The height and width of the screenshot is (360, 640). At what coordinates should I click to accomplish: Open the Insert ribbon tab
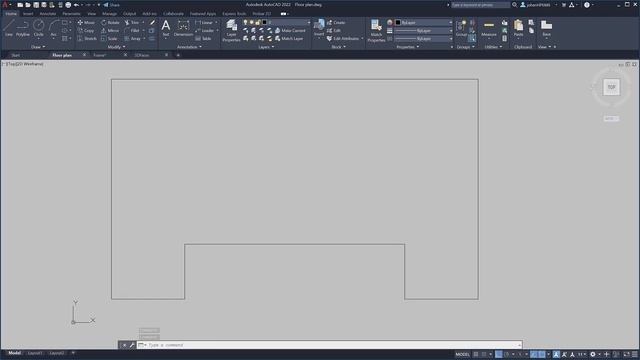28,13
